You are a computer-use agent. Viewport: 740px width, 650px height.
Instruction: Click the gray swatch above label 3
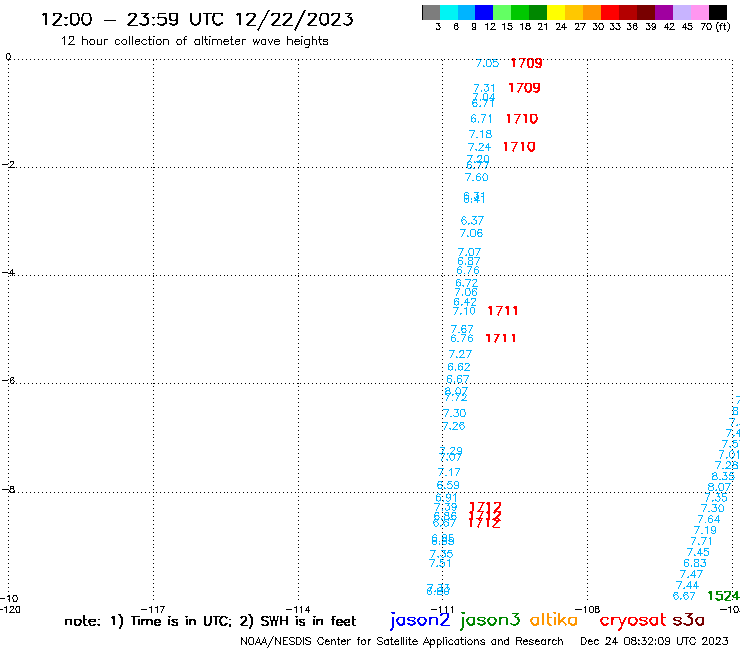point(431,12)
